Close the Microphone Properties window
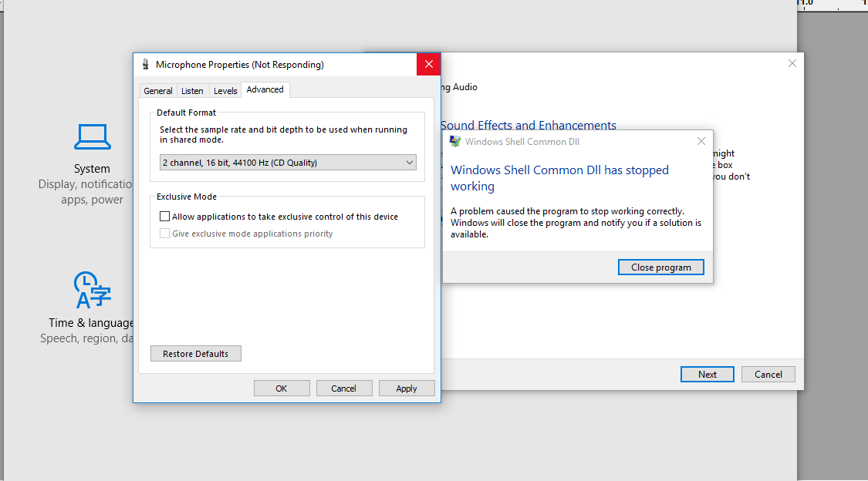The width and height of the screenshot is (868, 481). 428,64
